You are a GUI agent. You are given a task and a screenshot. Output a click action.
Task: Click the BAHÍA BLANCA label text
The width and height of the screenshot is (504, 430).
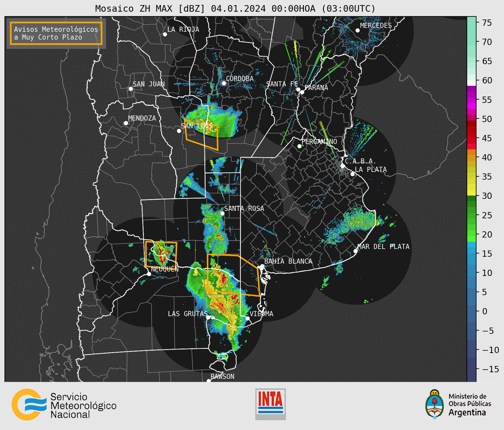[288, 261]
